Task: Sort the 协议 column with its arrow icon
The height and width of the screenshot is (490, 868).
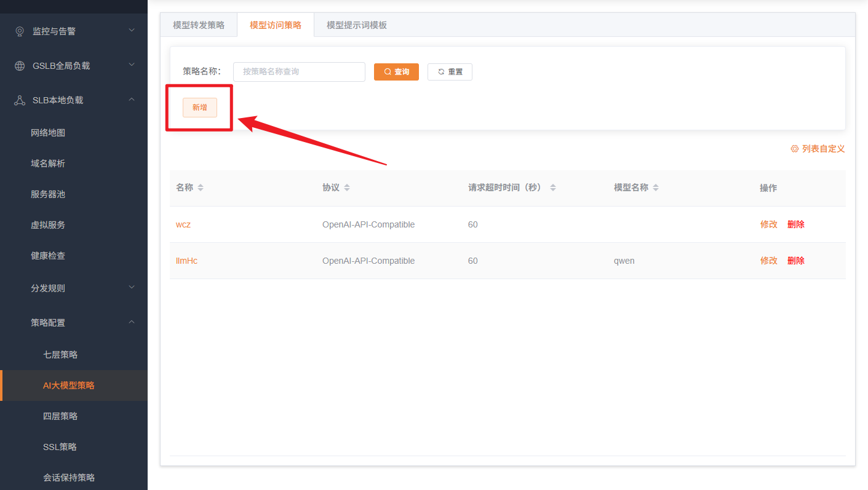Action: click(x=348, y=188)
